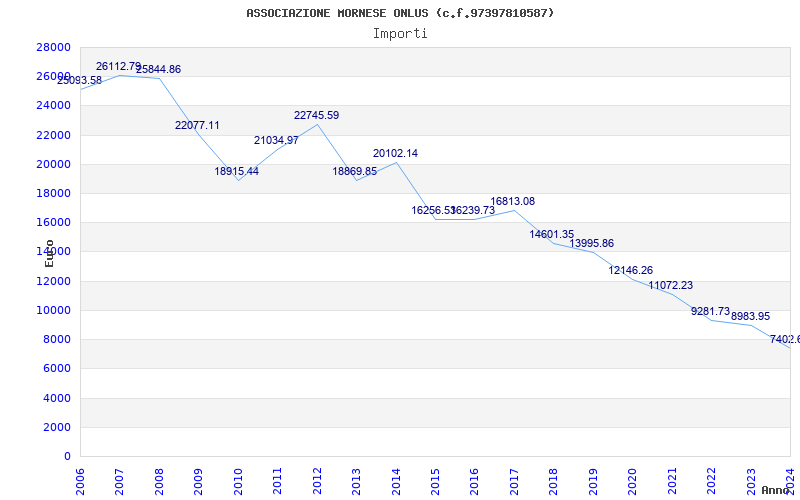
Task: Click the Importi subtitle
Action: (x=400, y=34)
